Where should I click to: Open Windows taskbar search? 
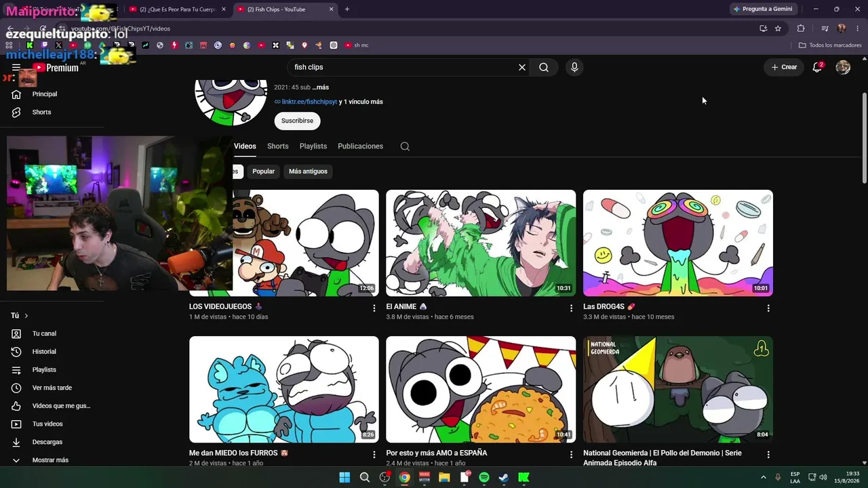365,477
